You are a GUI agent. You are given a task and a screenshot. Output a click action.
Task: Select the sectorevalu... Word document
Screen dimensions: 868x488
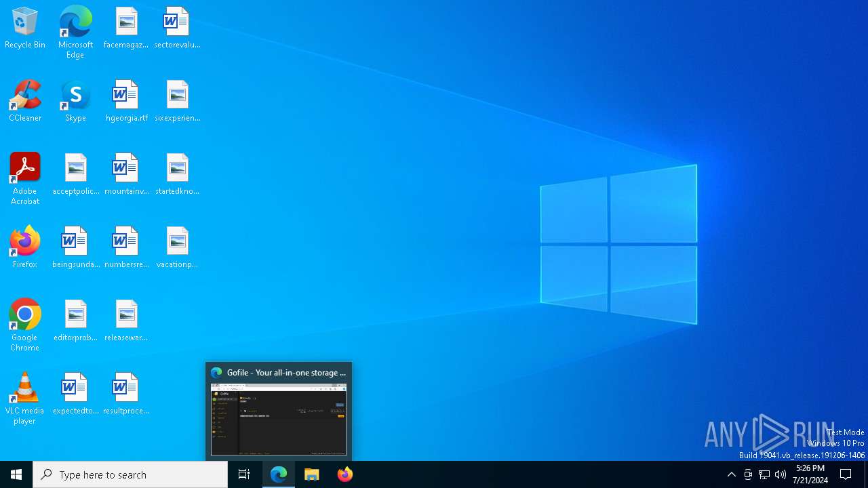(x=177, y=28)
